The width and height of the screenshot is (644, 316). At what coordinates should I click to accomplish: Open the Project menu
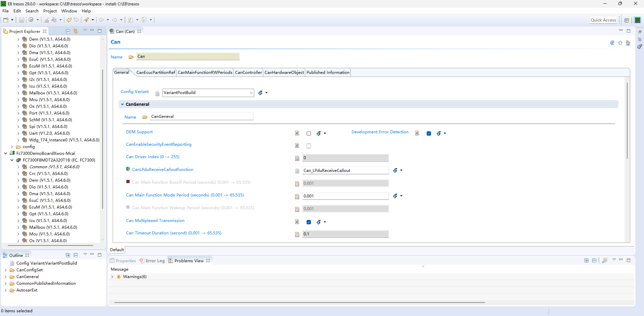pyautogui.click(x=50, y=11)
